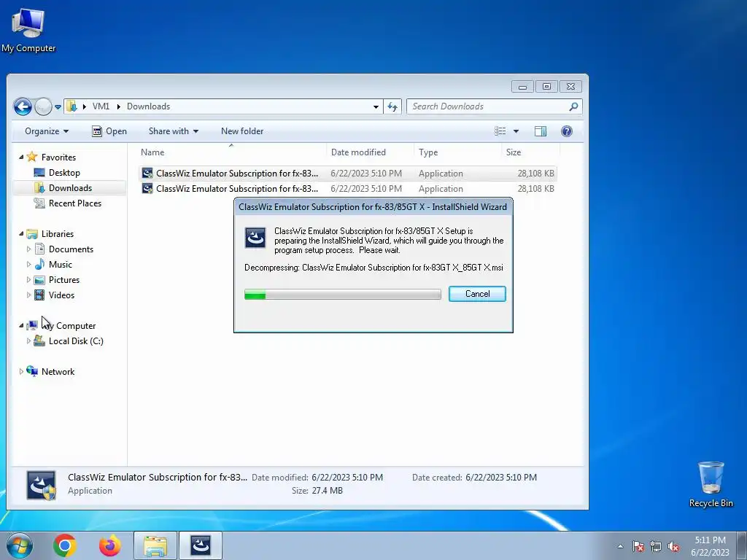The height and width of the screenshot is (560, 747).
Task: Collapse the Libraries group
Action: [x=21, y=233]
